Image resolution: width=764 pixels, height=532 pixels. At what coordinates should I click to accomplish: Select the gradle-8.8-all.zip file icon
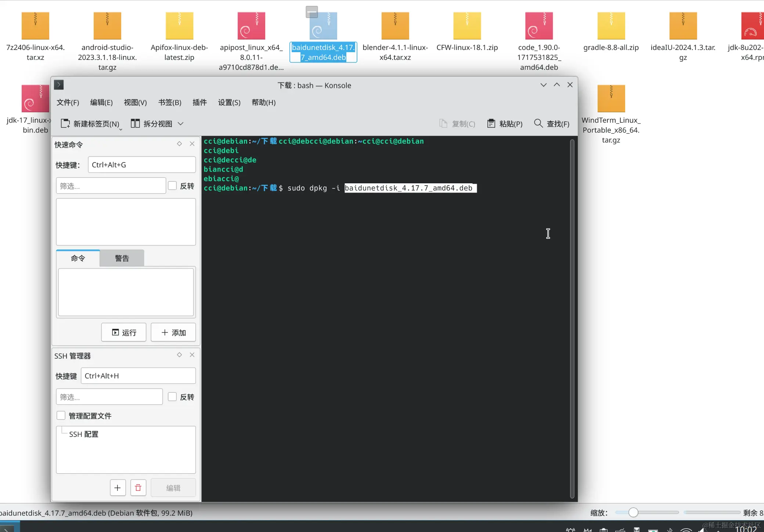(x=611, y=26)
